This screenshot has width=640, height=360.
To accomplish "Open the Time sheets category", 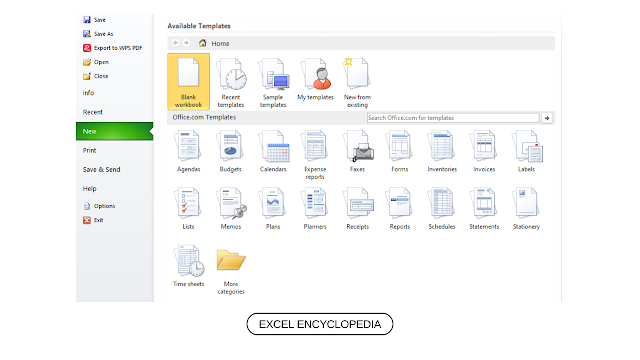I will click(x=188, y=266).
